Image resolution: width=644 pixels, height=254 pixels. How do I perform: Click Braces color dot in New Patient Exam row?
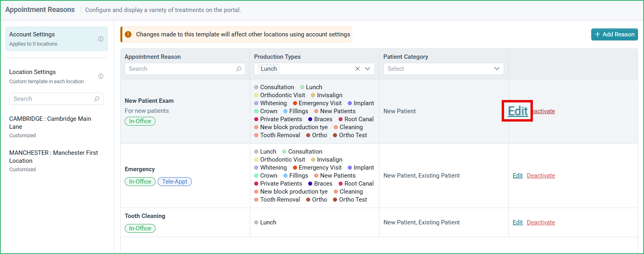[x=310, y=119]
